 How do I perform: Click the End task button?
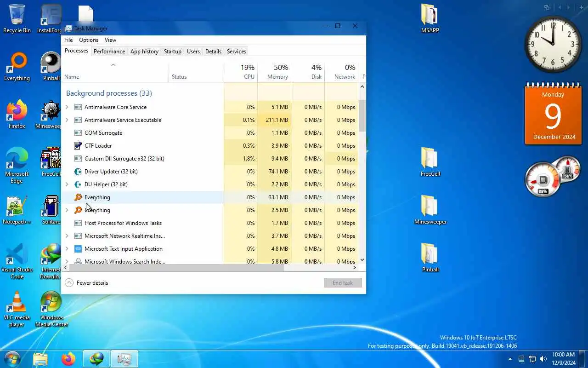pyautogui.click(x=343, y=282)
